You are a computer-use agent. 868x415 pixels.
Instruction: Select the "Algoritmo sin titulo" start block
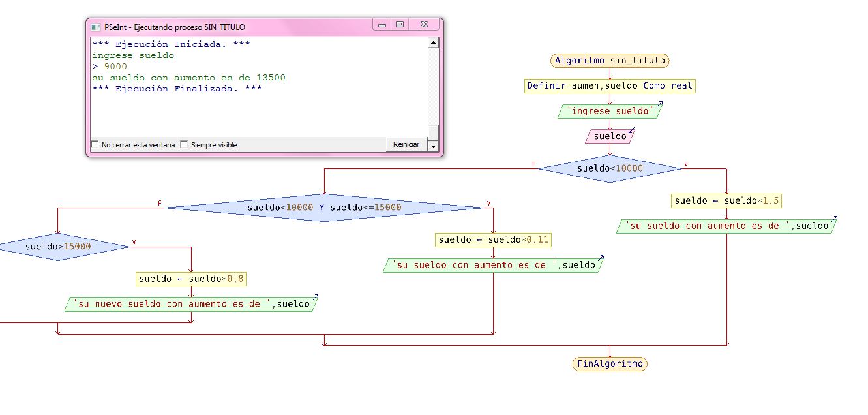click(609, 61)
